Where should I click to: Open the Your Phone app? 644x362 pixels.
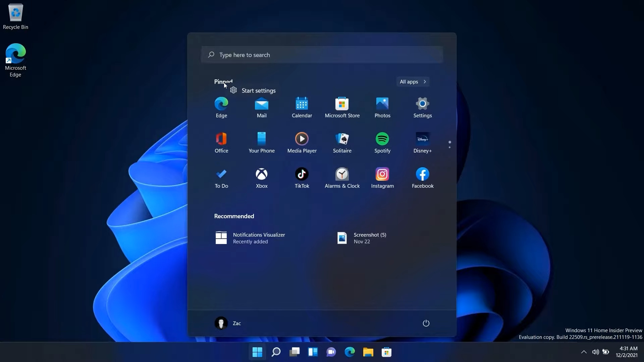(262, 143)
